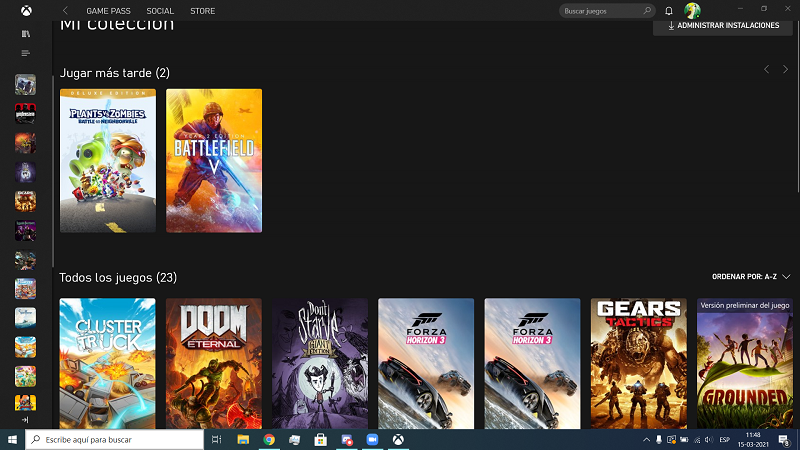Open Wolfenstein icon in sidebar
Viewport: 800px width, 450px height.
pyautogui.click(x=26, y=114)
